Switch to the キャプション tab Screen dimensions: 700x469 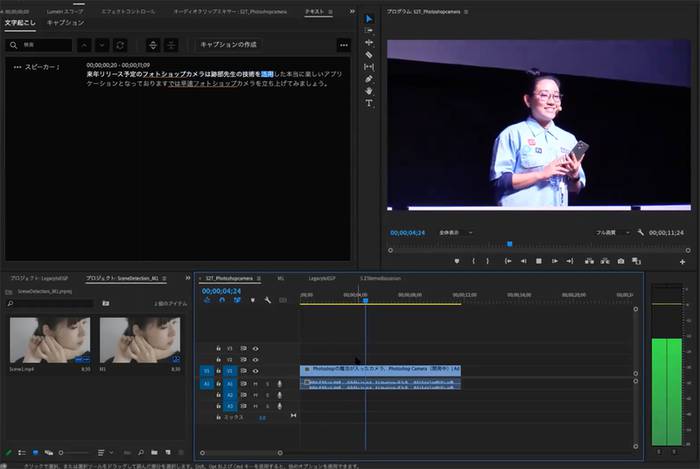(65, 23)
